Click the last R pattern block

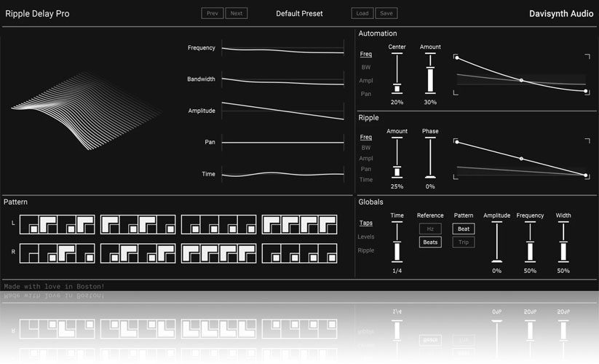pyautogui.click(x=329, y=253)
